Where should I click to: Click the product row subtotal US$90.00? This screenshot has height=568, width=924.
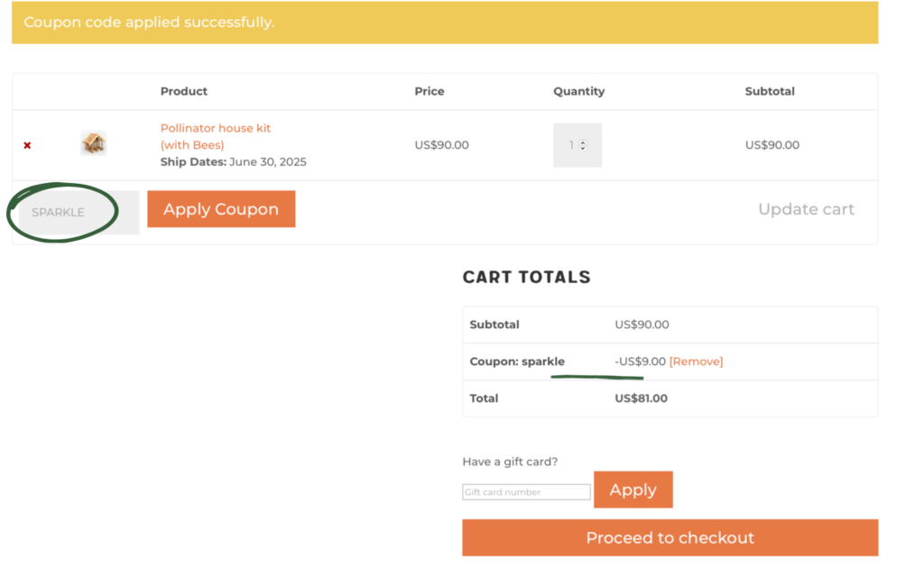(x=772, y=145)
